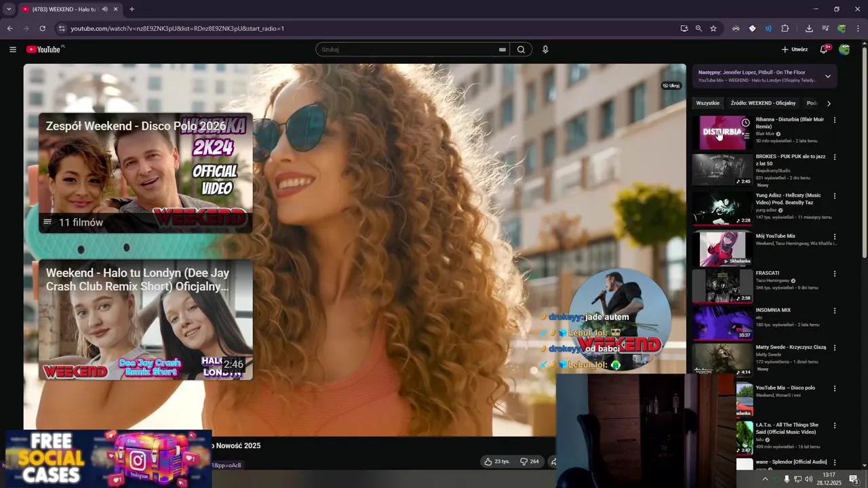
Task: Open the Rihanna - Disturbia thumbnail
Action: [722, 132]
